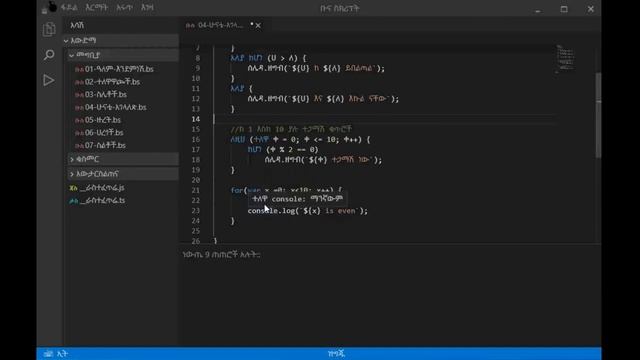The image size is (640, 360).
Task: Click the JS icon beside the .js file
Action: click(73, 188)
